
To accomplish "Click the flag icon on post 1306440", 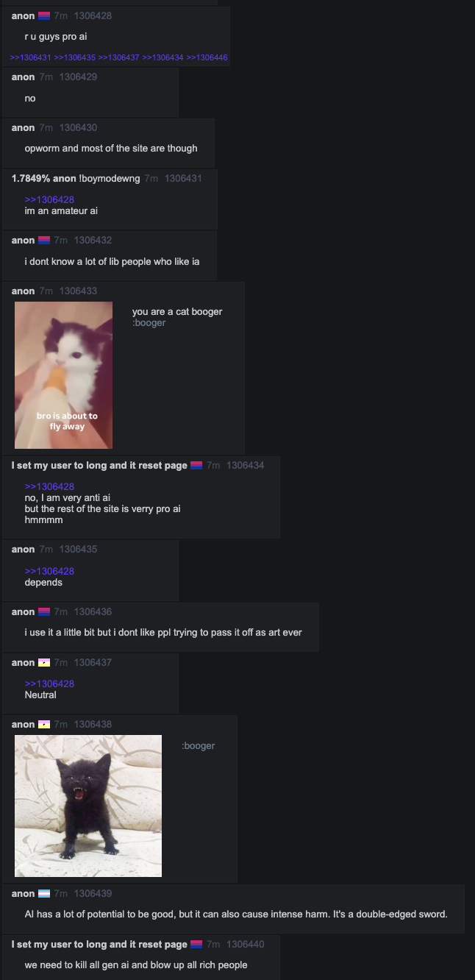I will click(x=196, y=945).
